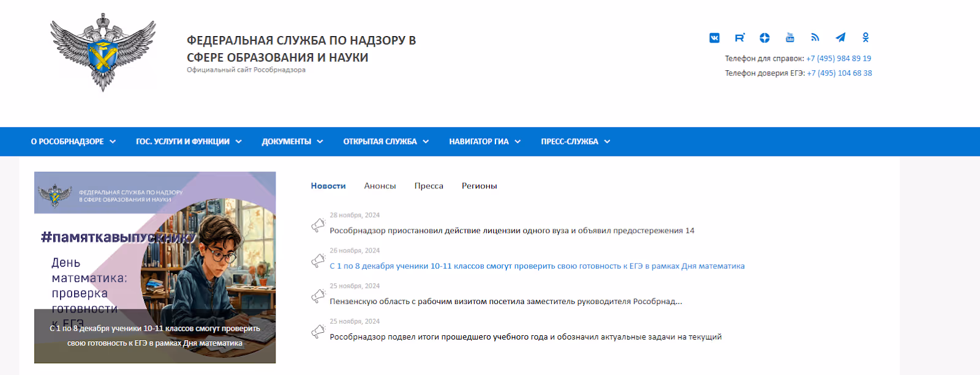Switch to the Анонсы tab

click(380, 186)
